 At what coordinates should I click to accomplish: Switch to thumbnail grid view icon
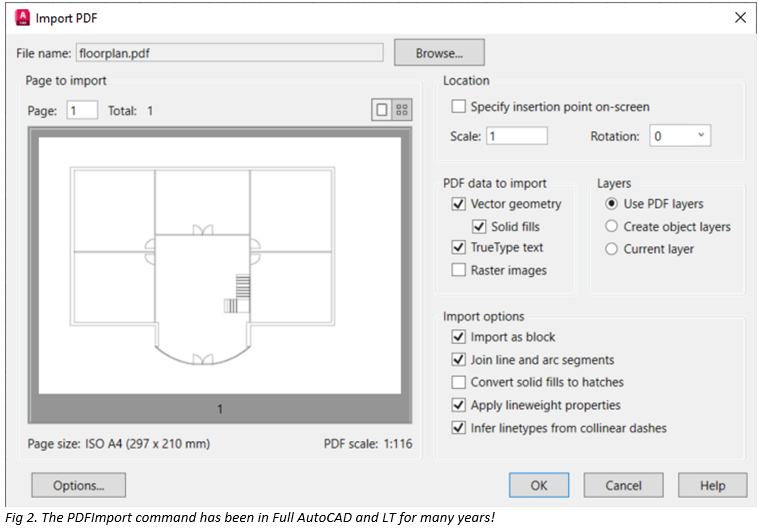pos(402,110)
